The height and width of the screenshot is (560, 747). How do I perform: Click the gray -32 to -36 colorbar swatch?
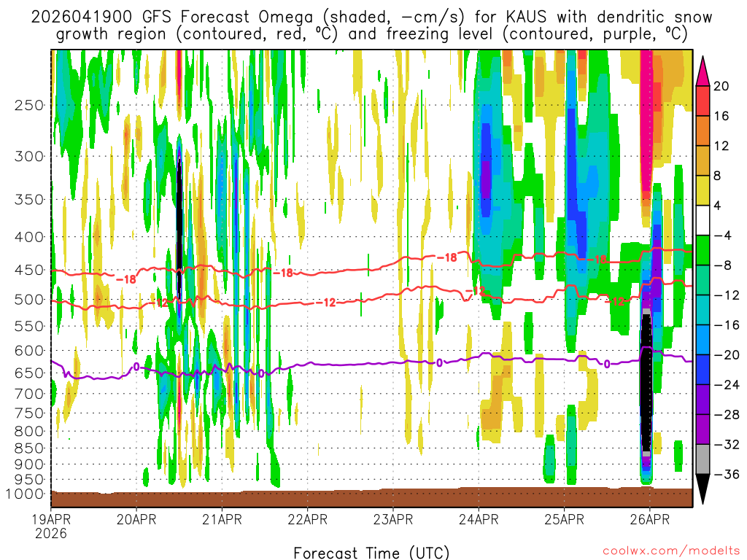703,459
